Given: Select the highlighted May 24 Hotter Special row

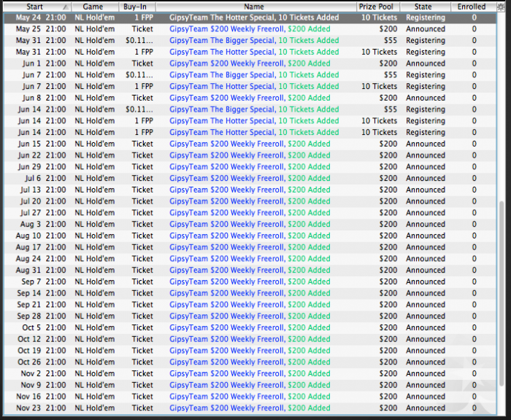Looking at the screenshot, I should click(250, 17).
